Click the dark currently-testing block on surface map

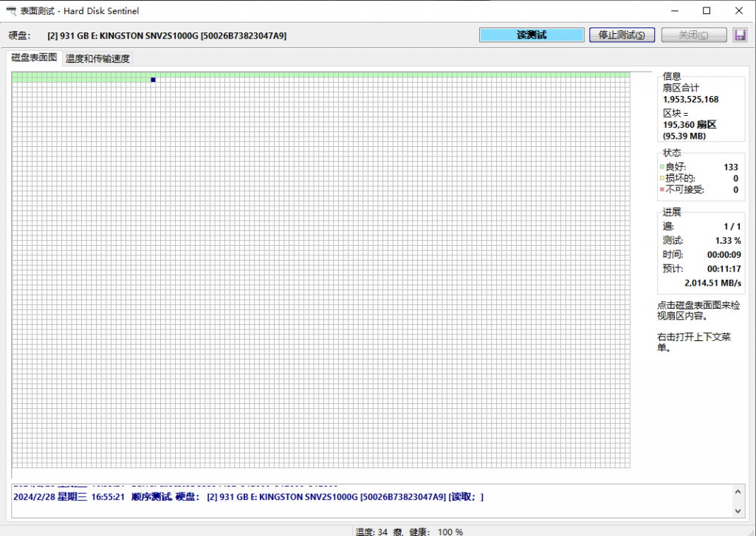(x=153, y=79)
